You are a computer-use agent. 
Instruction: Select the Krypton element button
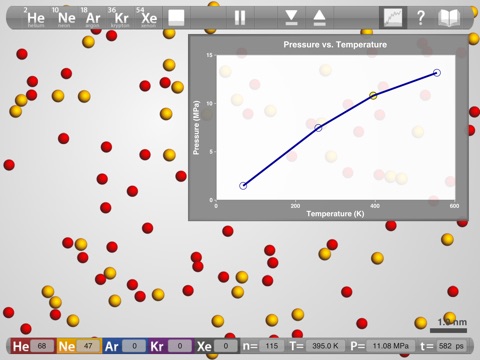(x=120, y=18)
